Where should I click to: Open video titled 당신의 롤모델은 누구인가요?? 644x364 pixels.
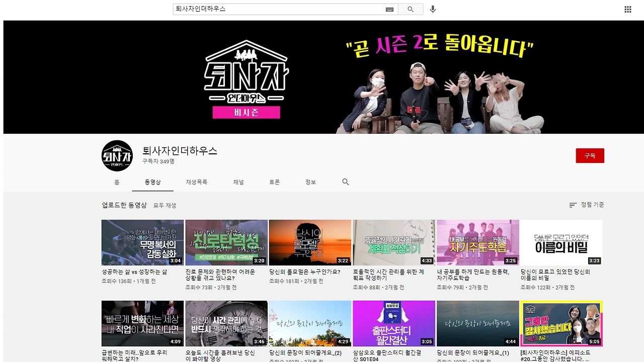click(x=310, y=242)
